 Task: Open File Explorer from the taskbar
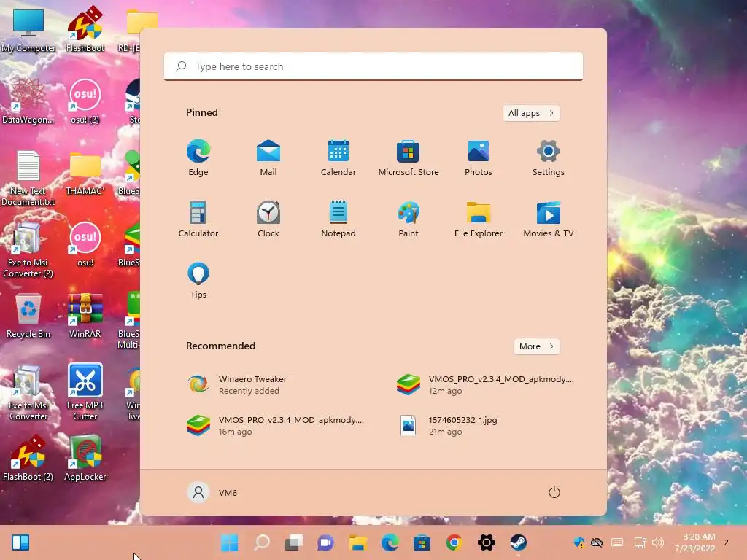(x=357, y=542)
